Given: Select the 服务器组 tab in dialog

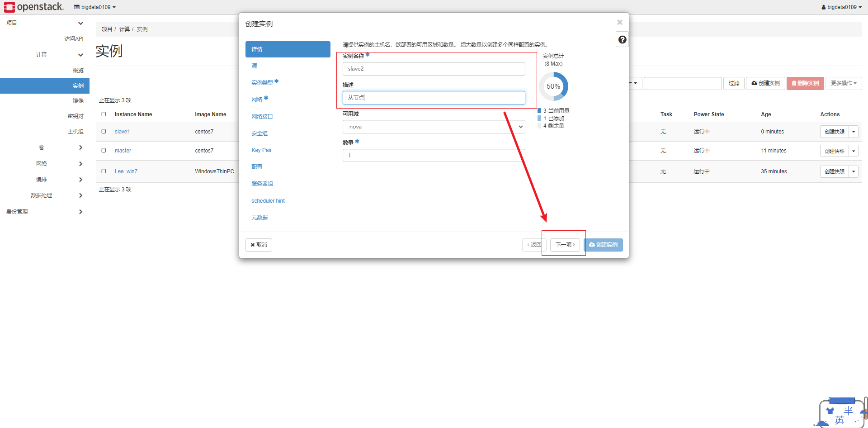Looking at the screenshot, I should point(262,184).
